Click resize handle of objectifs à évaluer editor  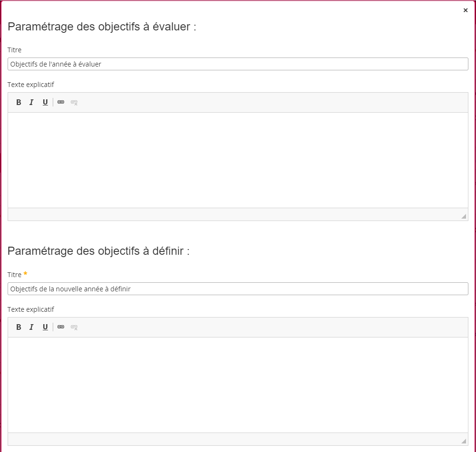(x=463, y=216)
